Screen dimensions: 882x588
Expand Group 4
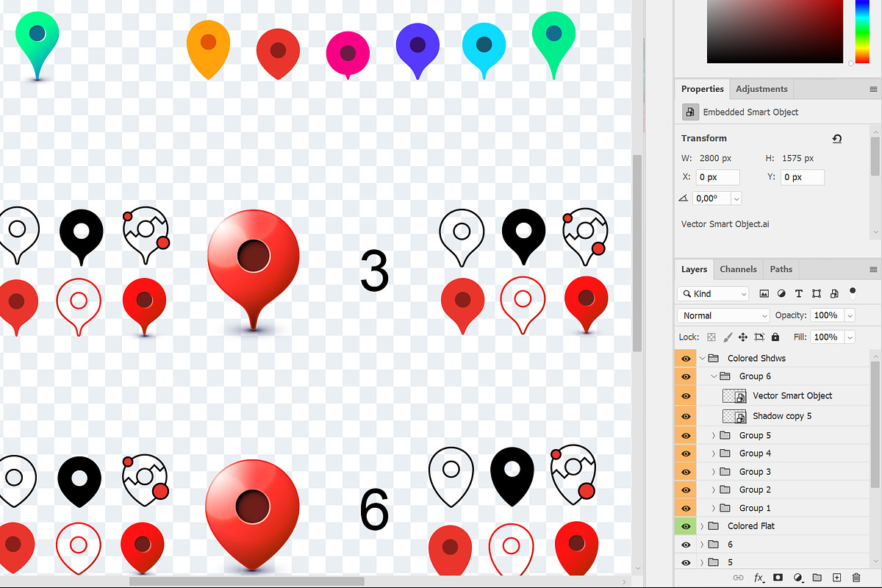714,453
